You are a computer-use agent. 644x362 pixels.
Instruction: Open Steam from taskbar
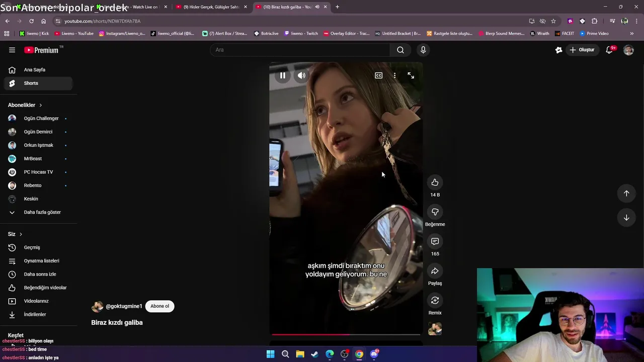(x=314, y=354)
